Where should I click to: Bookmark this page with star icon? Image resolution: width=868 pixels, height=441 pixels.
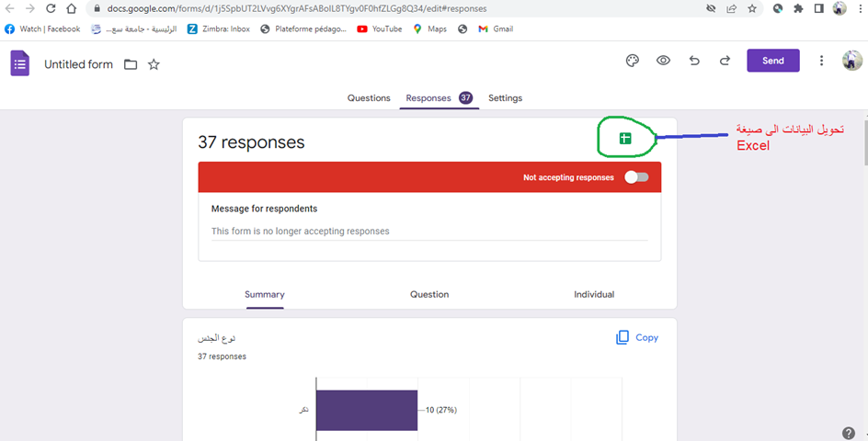pos(752,8)
